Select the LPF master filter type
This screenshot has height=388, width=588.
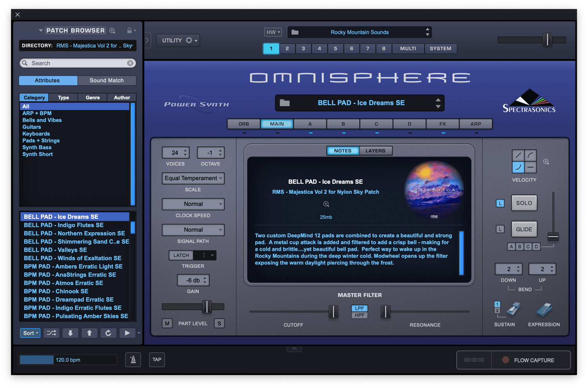pos(359,308)
